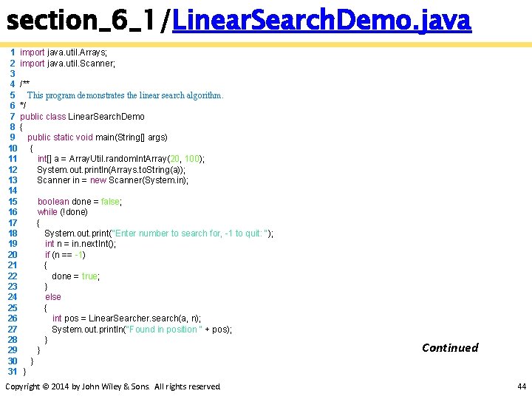Click 'int n = in.nextInt();' line
This screenshot has height=399, width=532.
pyautogui.click(x=81, y=244)
